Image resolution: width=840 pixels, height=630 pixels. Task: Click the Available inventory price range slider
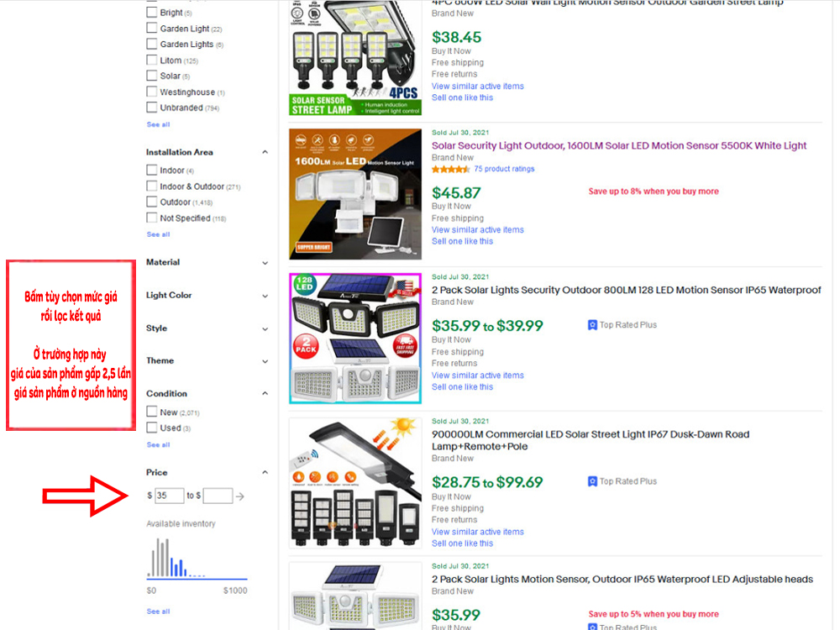click(197, 579)
